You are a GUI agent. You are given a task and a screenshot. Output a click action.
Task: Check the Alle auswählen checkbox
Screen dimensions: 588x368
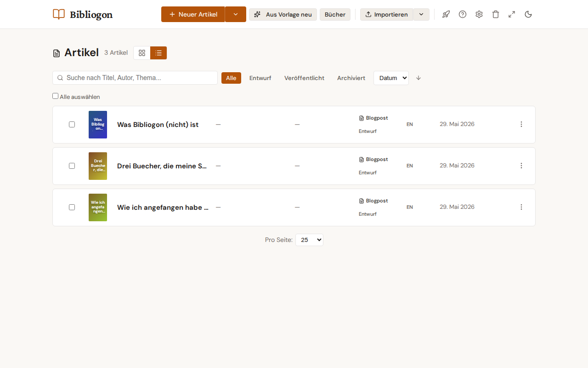click(56, 96)
